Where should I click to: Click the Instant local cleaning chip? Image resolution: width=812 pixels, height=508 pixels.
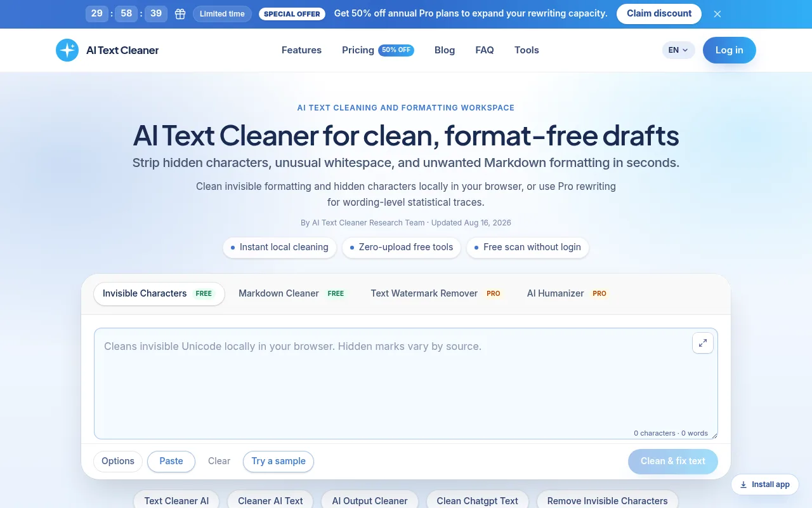[x=279, y=247]
